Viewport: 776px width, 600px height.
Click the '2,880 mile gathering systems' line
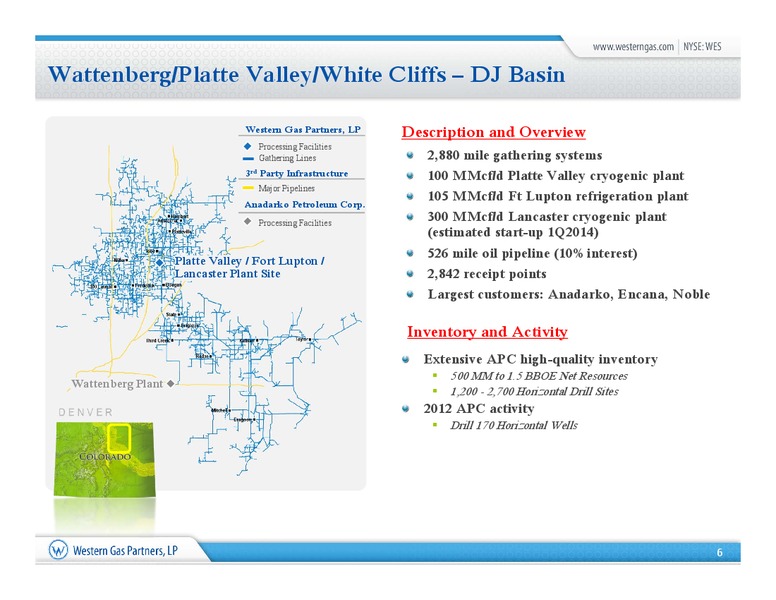pos(515,155)
